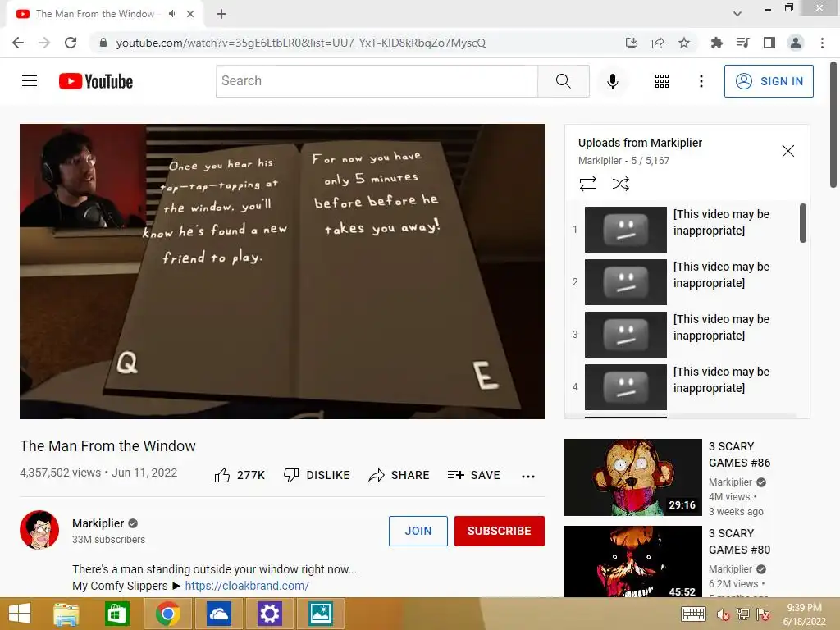Click the SIGN IN button
The height and width of the screenshot is (630, 840).
click(x=769, y=81)
